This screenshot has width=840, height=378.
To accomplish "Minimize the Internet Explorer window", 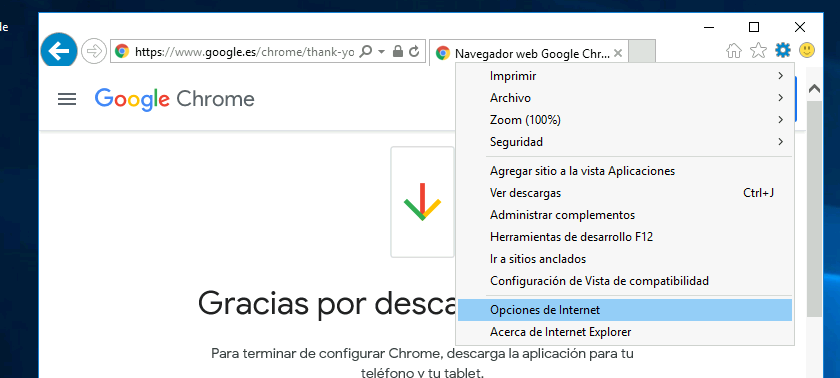I will (x=709, y=27).
